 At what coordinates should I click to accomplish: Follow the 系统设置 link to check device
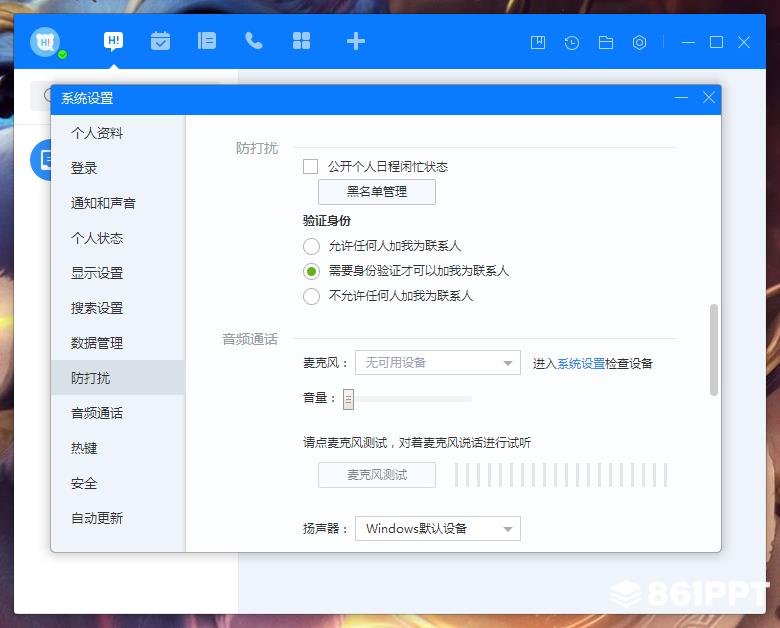point(581,363)
